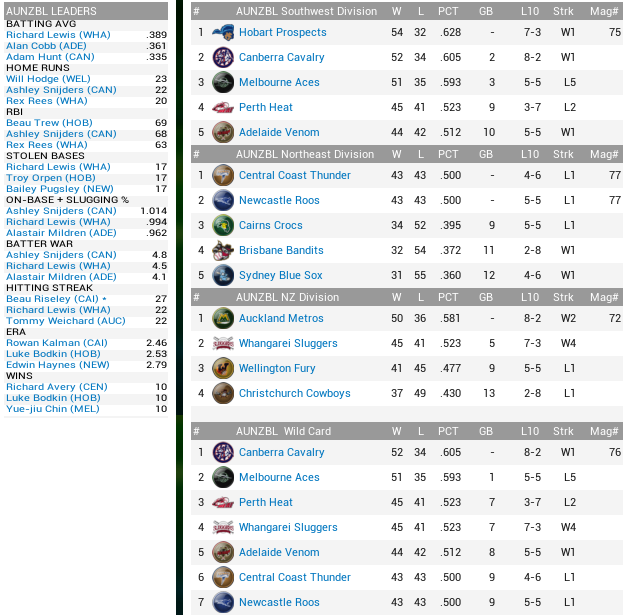The height and width of the screenshot is (616, 623).
Task: Click the Auckland Metros team logo
Action: [x=223, y=318]
